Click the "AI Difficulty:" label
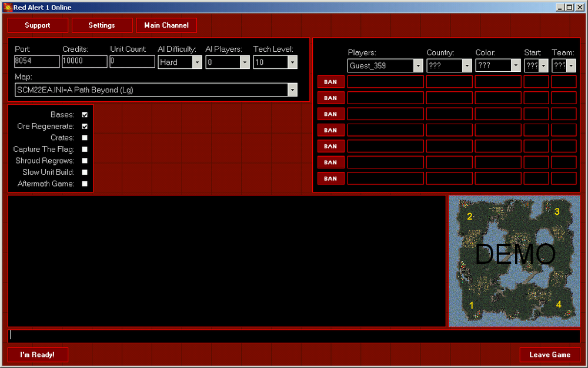The width and height of the screenshot is (588, 368). (x=177, y=49)
